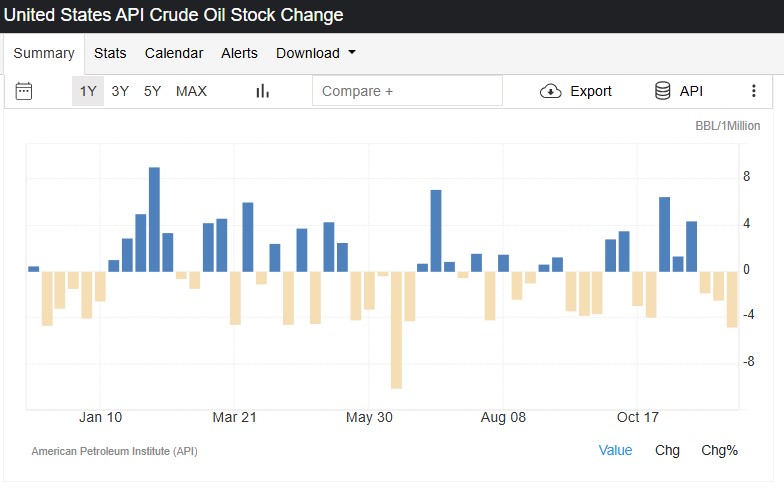
Task: Click the API database icon
Action: coord(662,91)
